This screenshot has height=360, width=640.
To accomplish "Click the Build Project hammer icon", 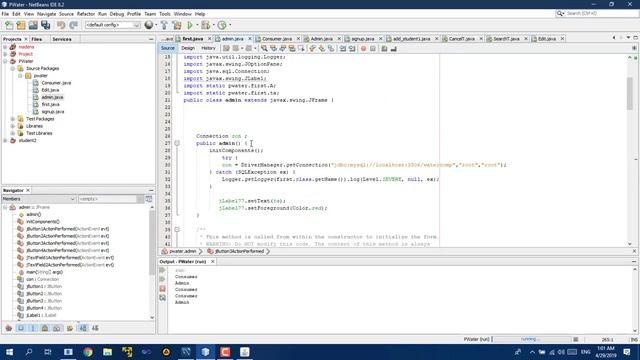I will (x=164, y=25).
